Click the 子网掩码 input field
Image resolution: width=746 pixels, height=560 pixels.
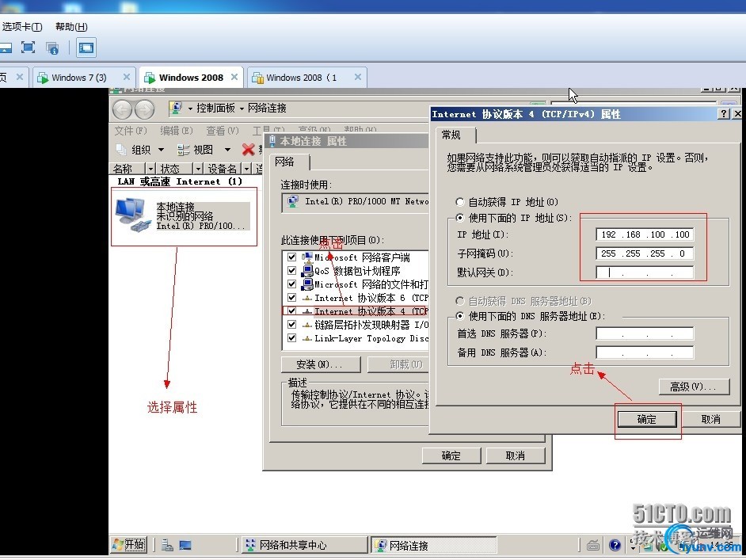click(x=644, y=253)
